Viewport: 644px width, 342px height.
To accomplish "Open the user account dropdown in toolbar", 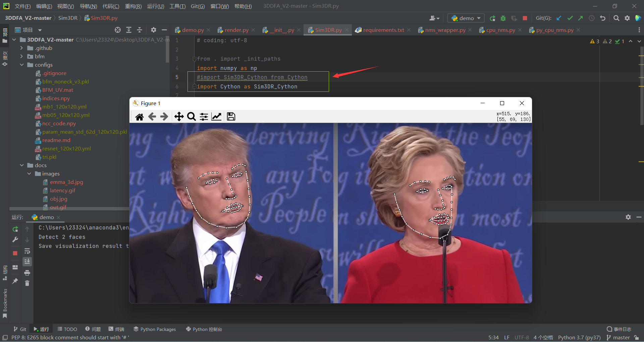I will pyautogui.click(x=434, y=18).
